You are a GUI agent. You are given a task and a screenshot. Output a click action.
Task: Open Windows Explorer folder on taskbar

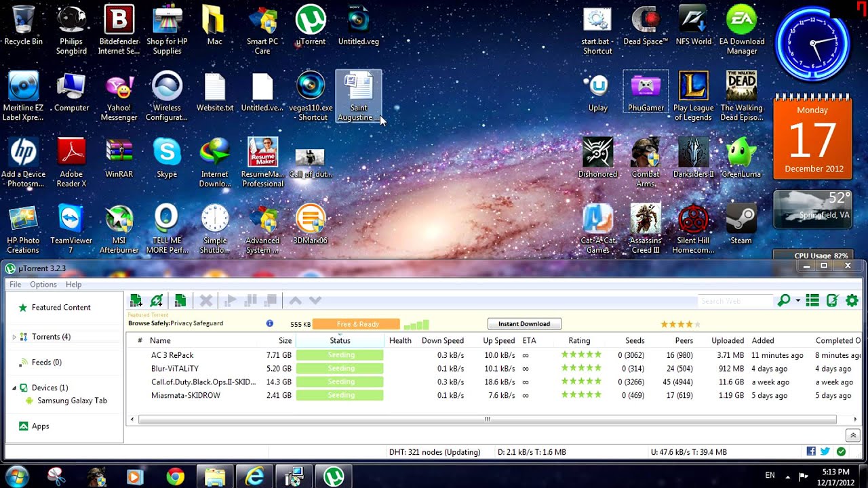tap(214, 477)
